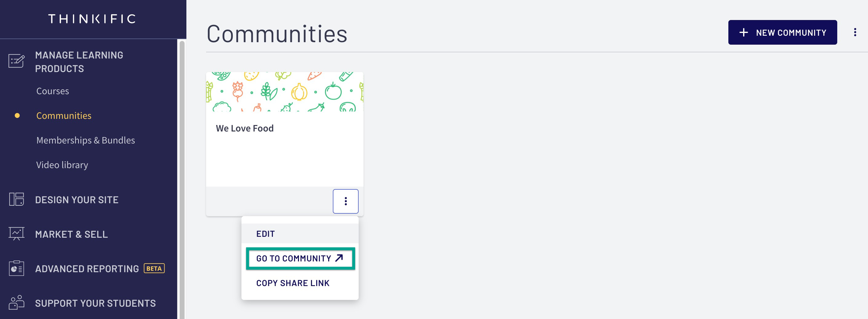The image size is (868, 319).
Task: Go to Memberships & Bundles
Action: coord(86,140)
